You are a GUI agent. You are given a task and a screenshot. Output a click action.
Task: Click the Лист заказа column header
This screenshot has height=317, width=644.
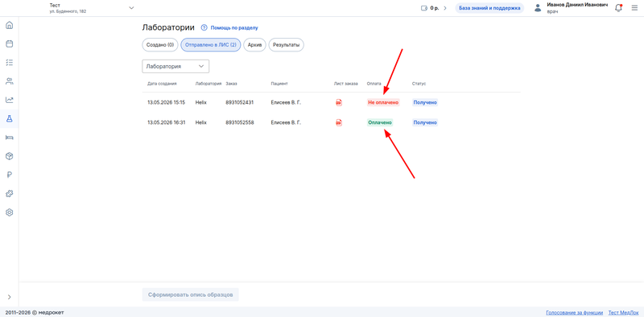[346, 84]
